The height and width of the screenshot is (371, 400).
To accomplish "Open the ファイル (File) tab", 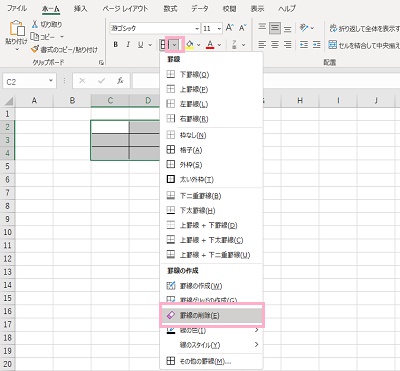I will point(17,9).
